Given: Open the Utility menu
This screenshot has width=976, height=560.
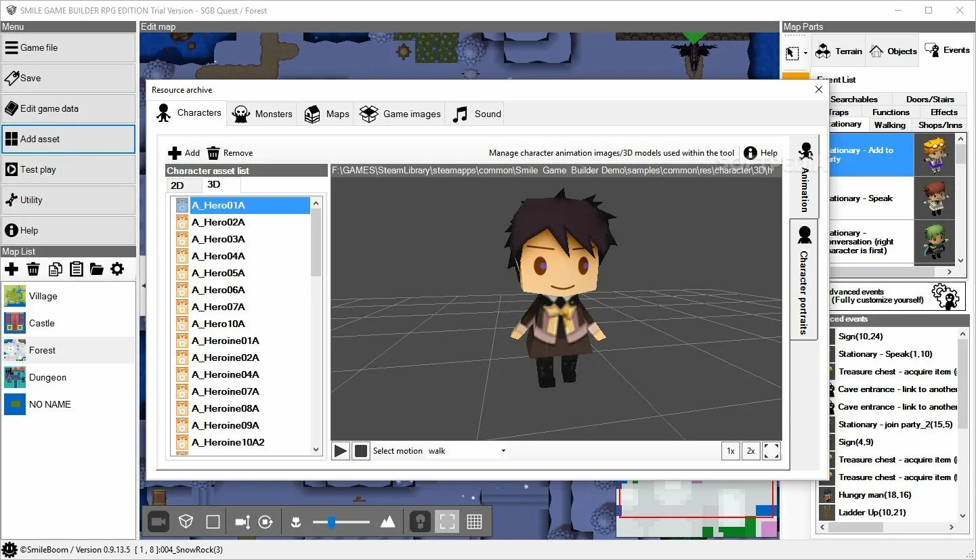Looking at the screenshot, I should [68, 200].
